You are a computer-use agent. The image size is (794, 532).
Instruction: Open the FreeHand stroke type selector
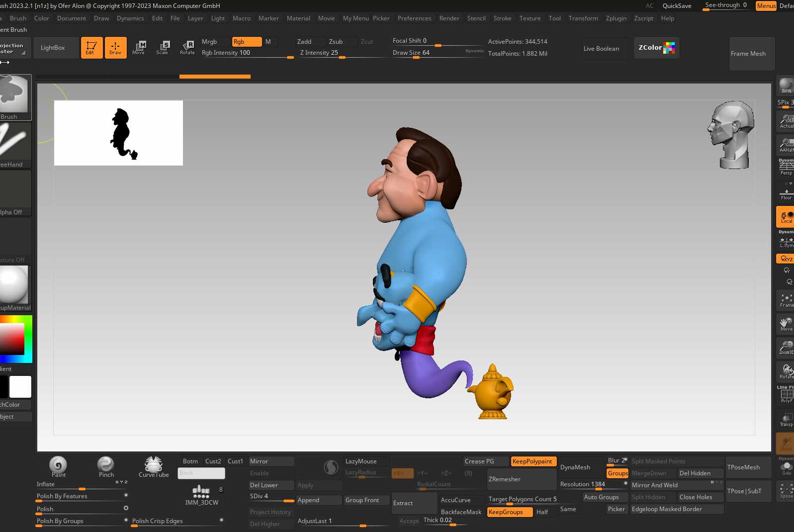(x=14, y=144)
